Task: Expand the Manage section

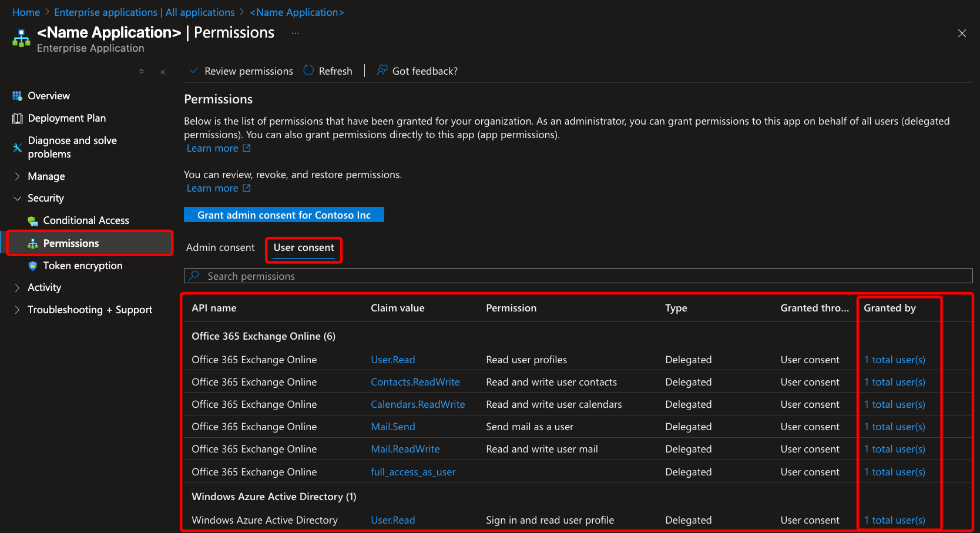Action: [17, 176]
